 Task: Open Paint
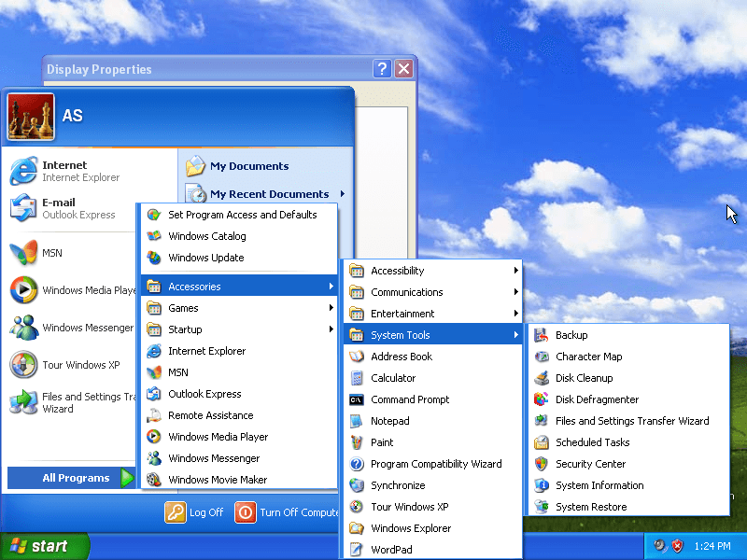click(x=432, y=441)
